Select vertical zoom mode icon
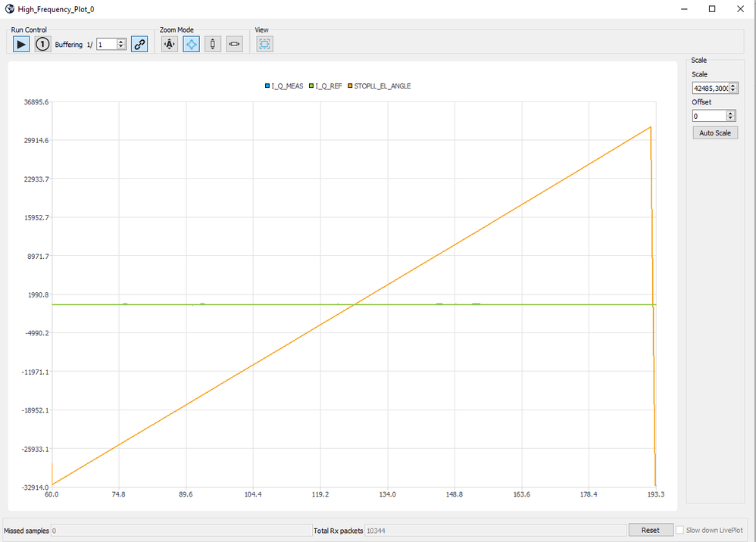This screenshot has height=542, width=756. tap(213, 45)
